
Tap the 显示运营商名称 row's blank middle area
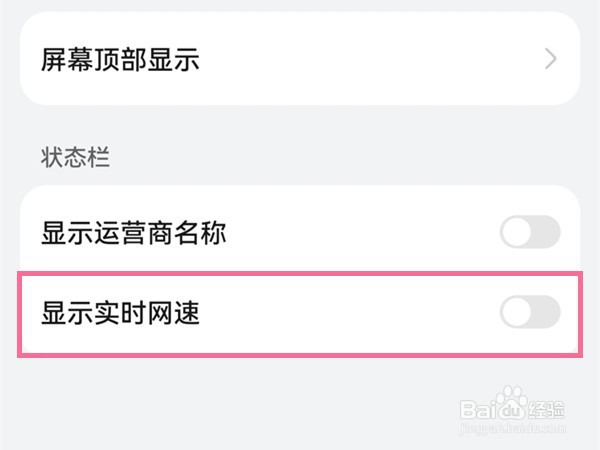tap(360, 234)
